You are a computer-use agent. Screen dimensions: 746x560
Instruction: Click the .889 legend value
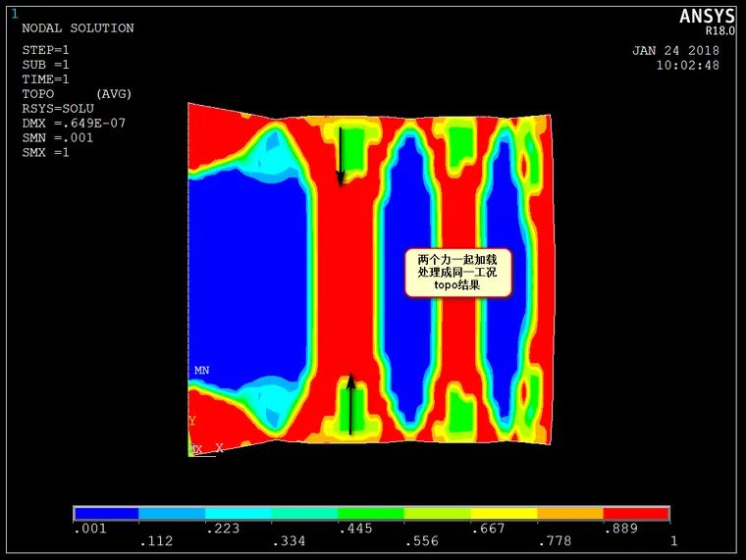pyautogui.click(x=621, y=529)
